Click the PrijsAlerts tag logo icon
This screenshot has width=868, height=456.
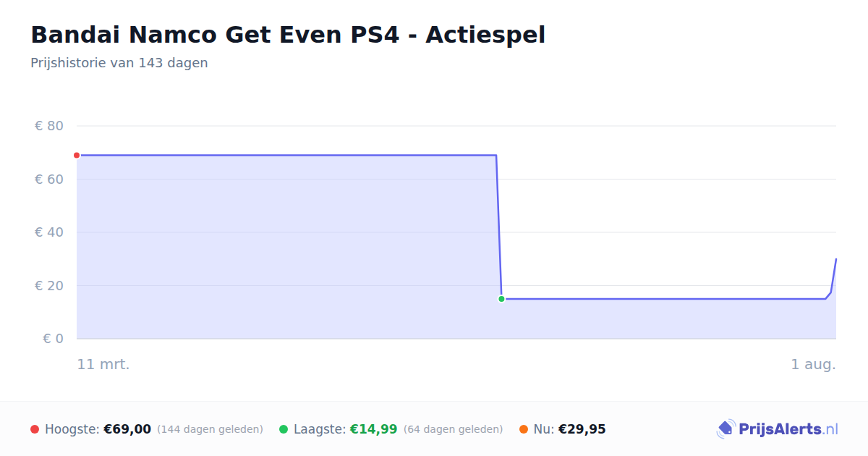pos(726,429)
